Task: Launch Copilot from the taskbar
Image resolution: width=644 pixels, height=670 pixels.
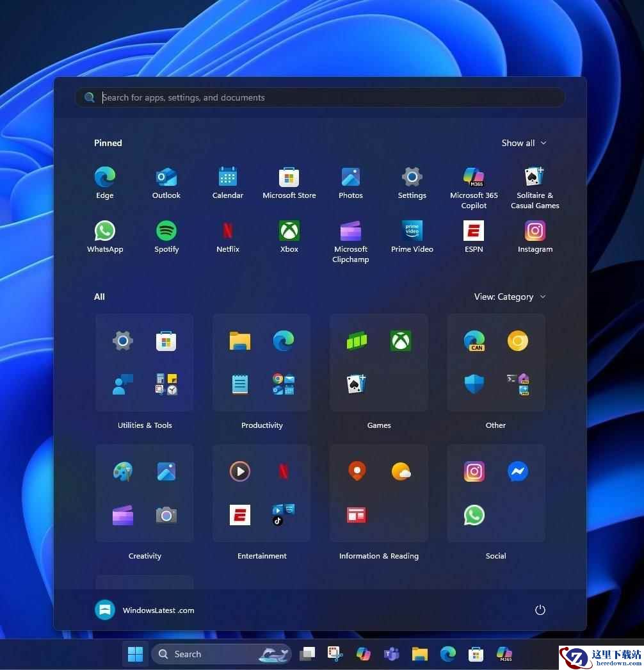Action: (364, 654)
